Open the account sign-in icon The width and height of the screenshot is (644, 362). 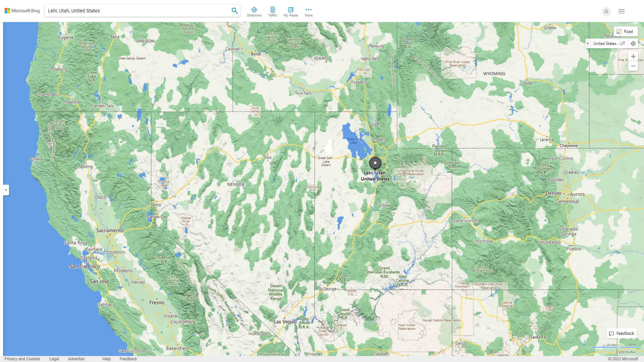coord(606,11)
